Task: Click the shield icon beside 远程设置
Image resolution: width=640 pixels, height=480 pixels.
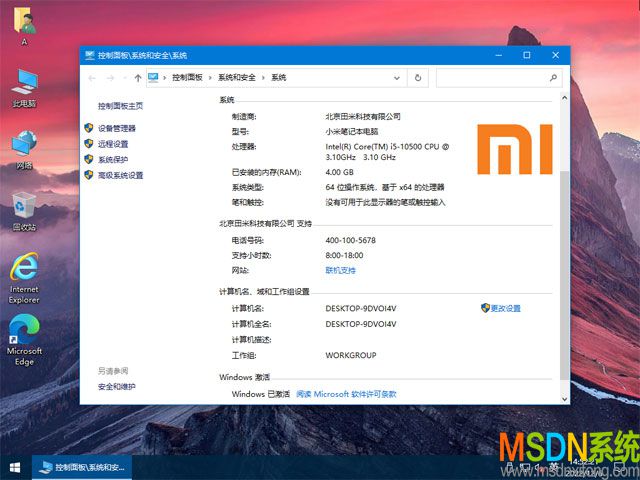Action: tap(89, 144)
